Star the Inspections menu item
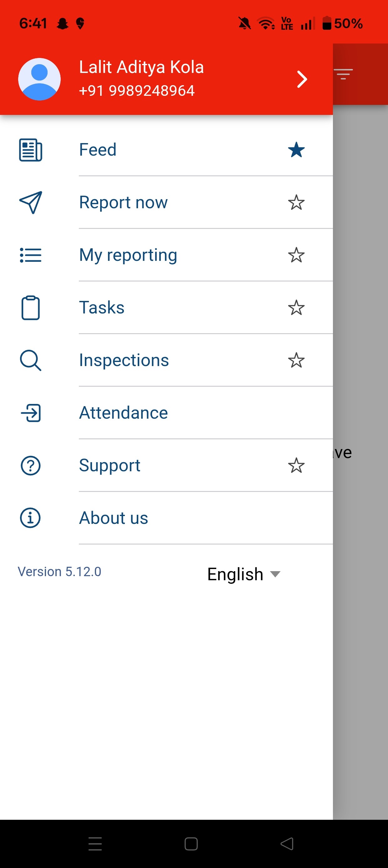Viewport: 388px width, 868px height. pyautogui.click(x=296, y=360)
